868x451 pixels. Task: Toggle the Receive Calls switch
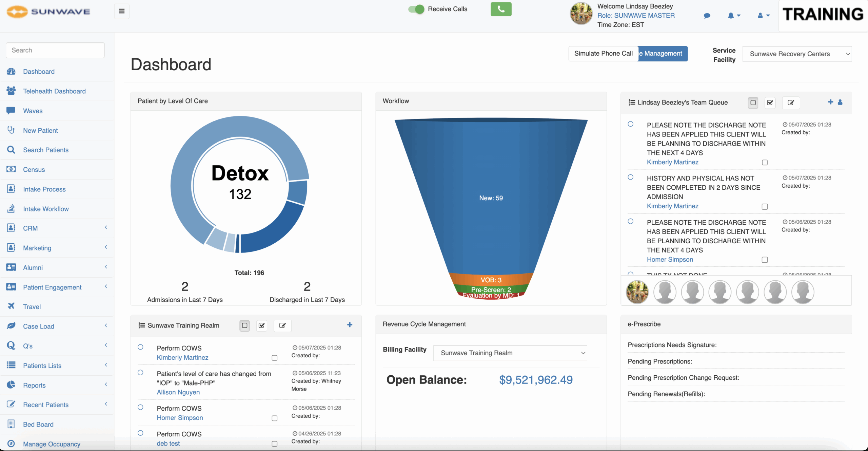416,9
